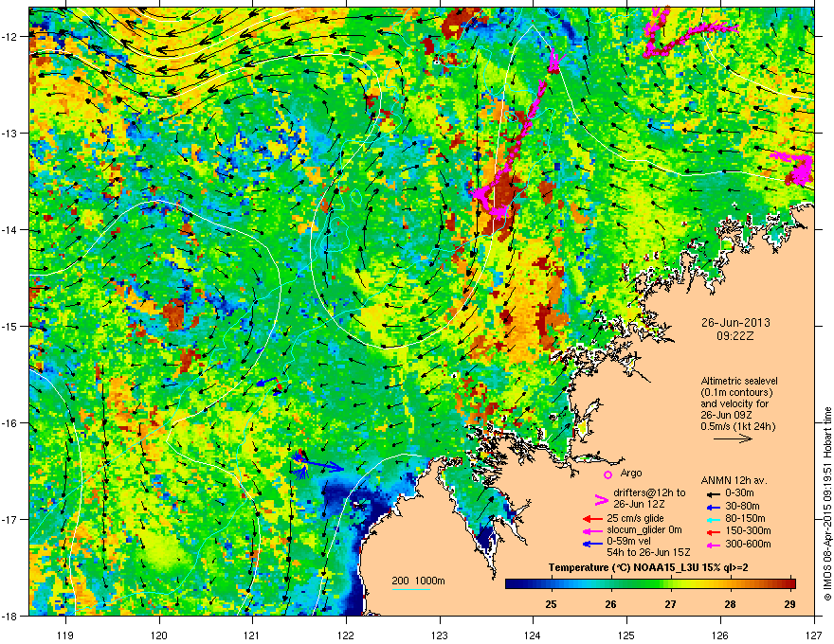This screenshot has width=834, height=644.
Task: Click the 122 longitude axis label
Action: [x=346, y=619]
